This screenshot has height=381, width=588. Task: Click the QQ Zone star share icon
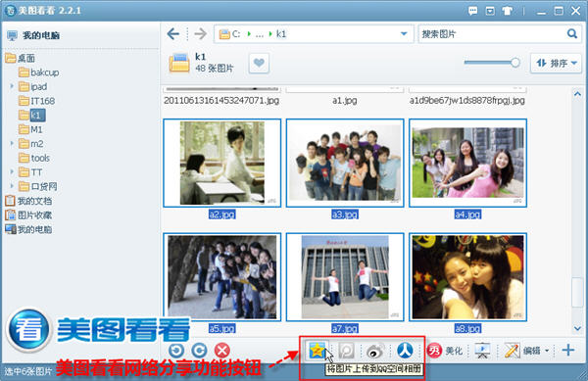[318, 351]
